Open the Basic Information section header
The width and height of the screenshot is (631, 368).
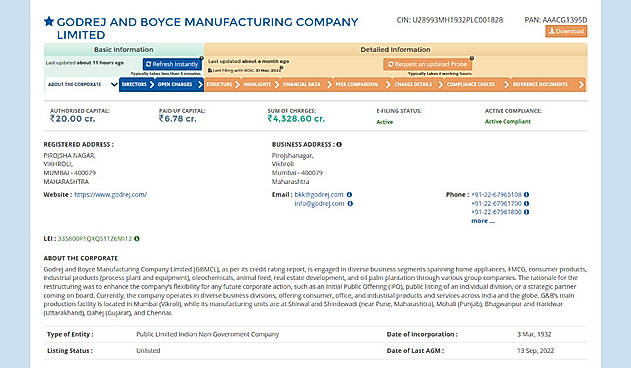pos(124,50)
